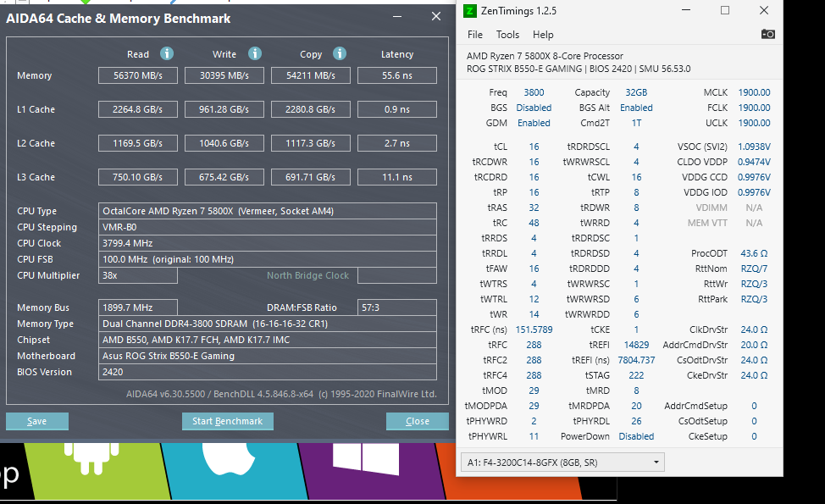Click the L2 Cache latency 2.7 ns

click(396, 143)
